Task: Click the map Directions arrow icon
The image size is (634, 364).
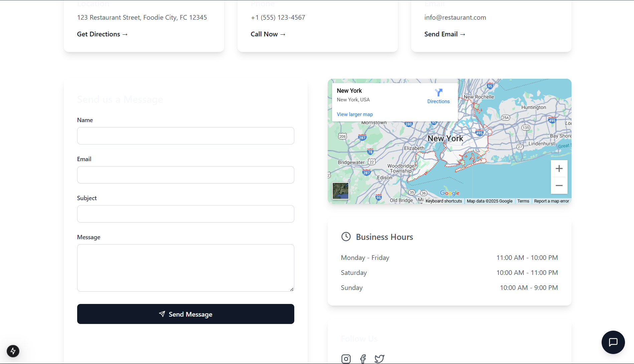Action: [x=438, y=92]
